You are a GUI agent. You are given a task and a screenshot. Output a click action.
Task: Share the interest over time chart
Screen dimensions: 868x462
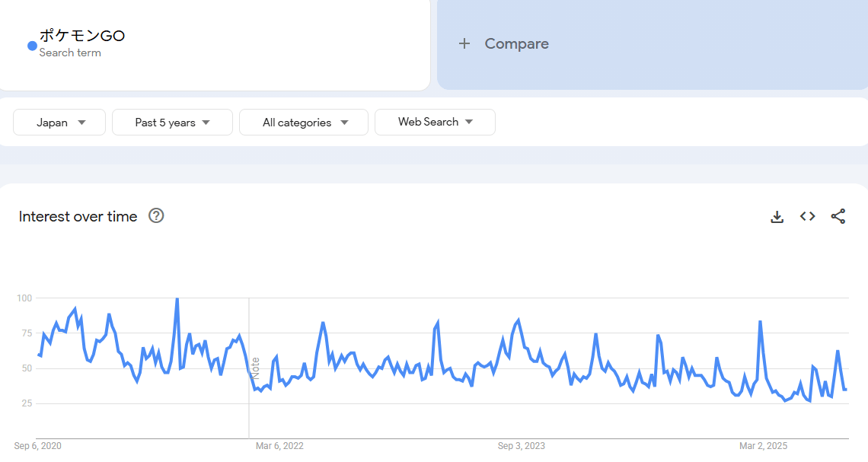click(x=838, y=217)
